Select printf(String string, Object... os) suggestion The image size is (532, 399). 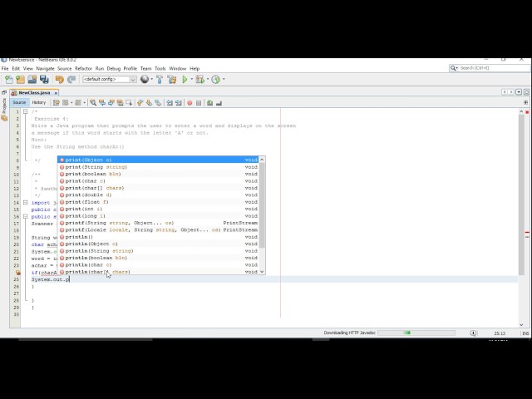click(158, 223)
